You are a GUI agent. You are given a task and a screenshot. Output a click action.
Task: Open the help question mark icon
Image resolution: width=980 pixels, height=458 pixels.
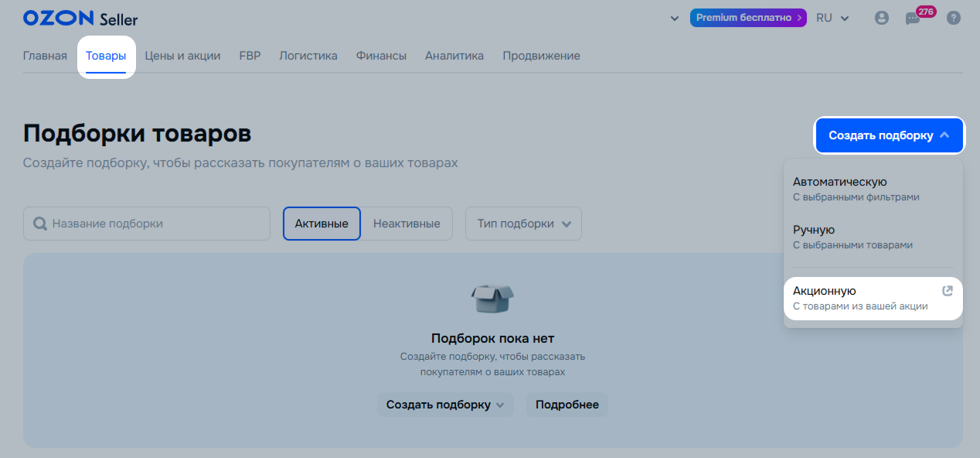click(x=954, y=18)
